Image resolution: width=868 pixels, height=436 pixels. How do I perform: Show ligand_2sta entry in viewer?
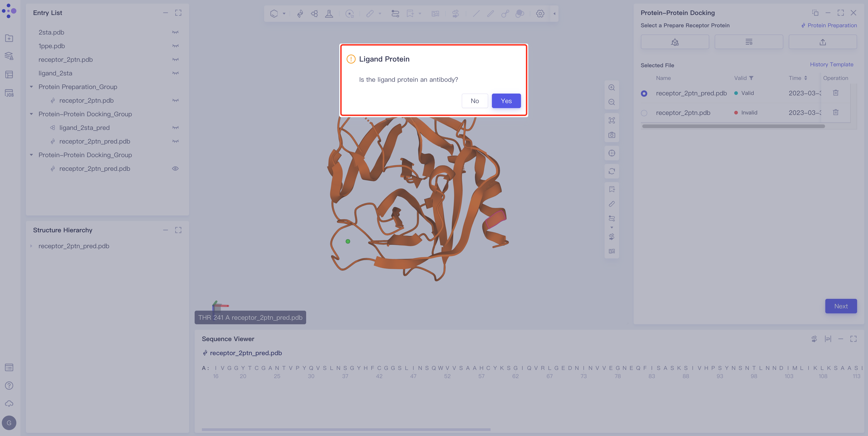pyautogui.click(x=175, y=73)
